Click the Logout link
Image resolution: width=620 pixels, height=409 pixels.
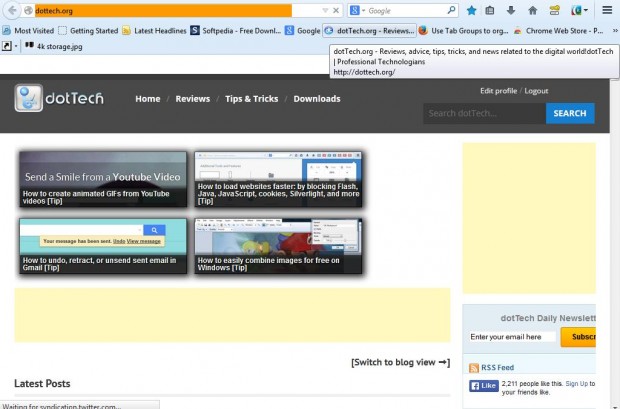pos(536,91)
